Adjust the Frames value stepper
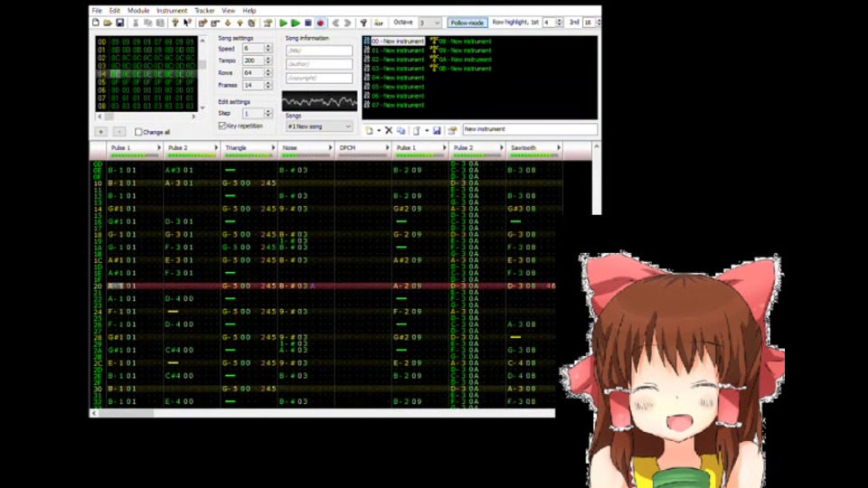Image resolution: width=868 pixels, height=488 pixels. point(268,85)
